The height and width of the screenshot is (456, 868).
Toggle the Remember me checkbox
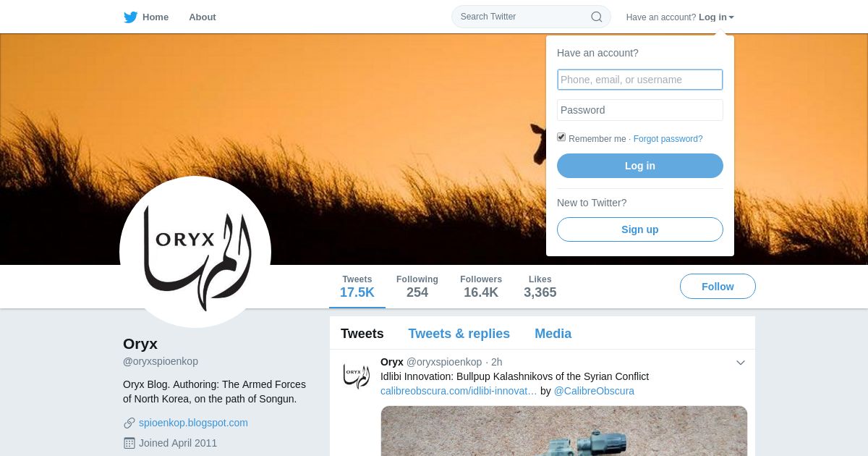[561, 138]
